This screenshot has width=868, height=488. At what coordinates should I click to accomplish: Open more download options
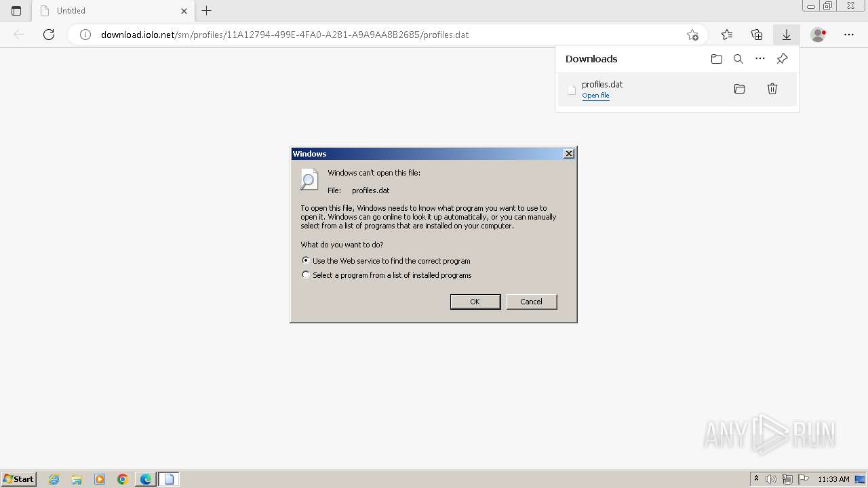click(760, 59)
